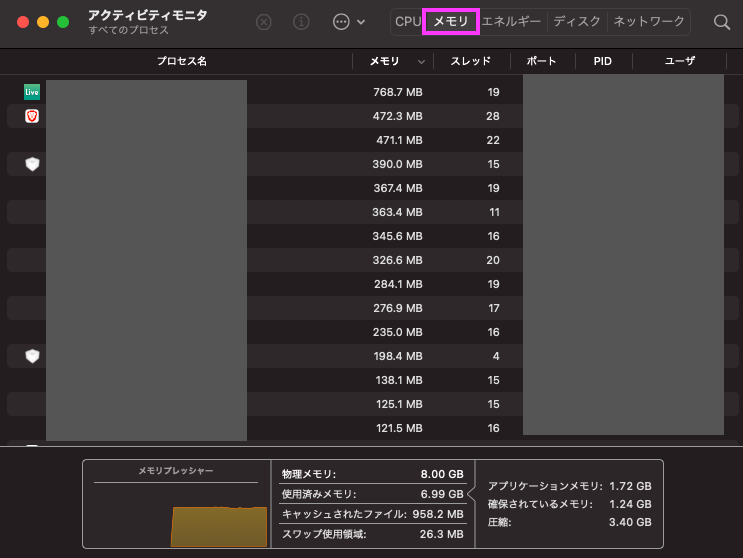Switch to the ネットワーク tab
The image size is (743, 558).
(649, 22)
